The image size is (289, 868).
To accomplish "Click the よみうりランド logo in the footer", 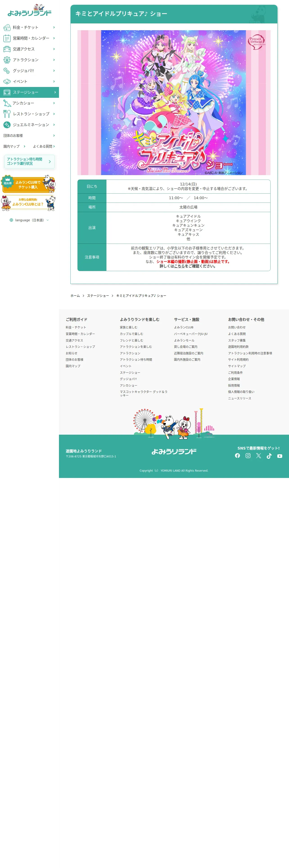I will click(x=174, y=452).
